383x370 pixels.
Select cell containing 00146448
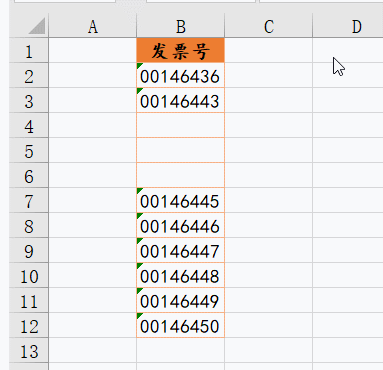point(181,275)
